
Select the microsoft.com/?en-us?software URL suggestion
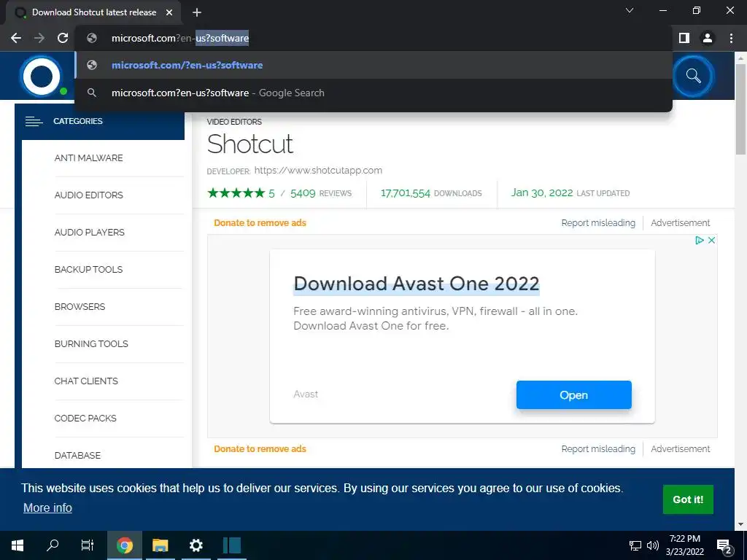pos(373,65)
